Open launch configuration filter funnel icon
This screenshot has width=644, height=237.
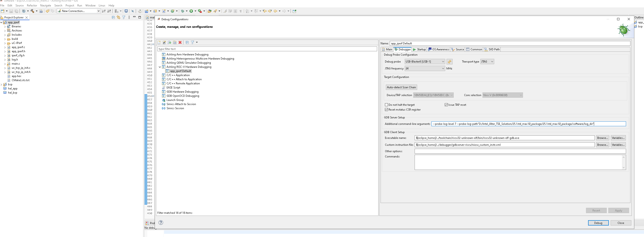(x=193, y=43)
